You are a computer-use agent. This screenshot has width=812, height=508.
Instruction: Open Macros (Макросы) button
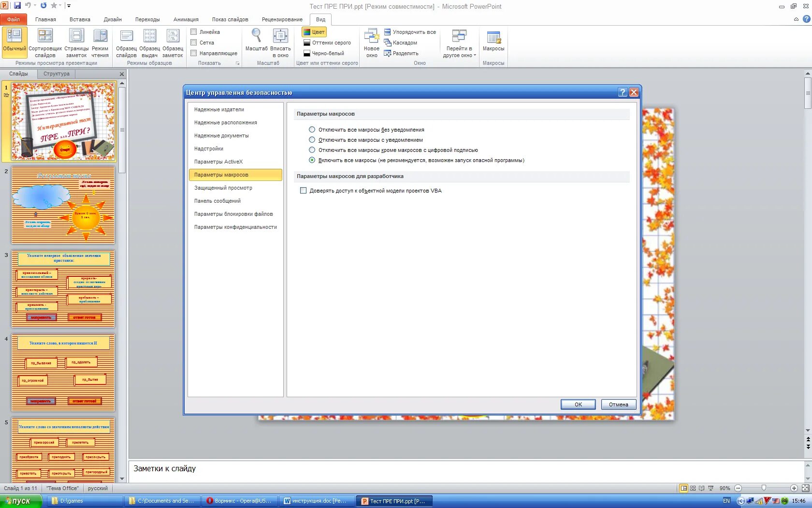(493, 41)
